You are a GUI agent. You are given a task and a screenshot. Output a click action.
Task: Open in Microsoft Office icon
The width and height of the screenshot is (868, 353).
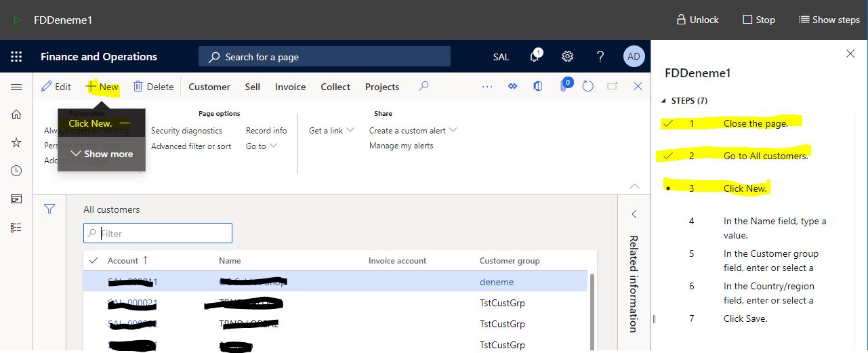pos(538,86)
